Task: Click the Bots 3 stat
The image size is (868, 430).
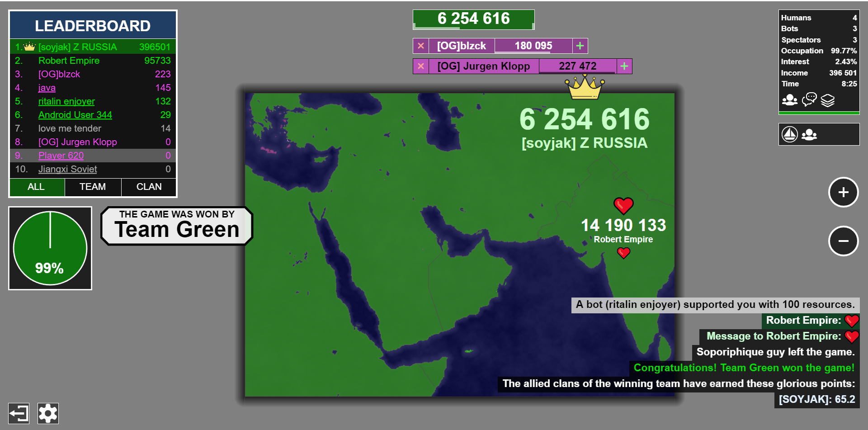Action: [x=819, y=28]
